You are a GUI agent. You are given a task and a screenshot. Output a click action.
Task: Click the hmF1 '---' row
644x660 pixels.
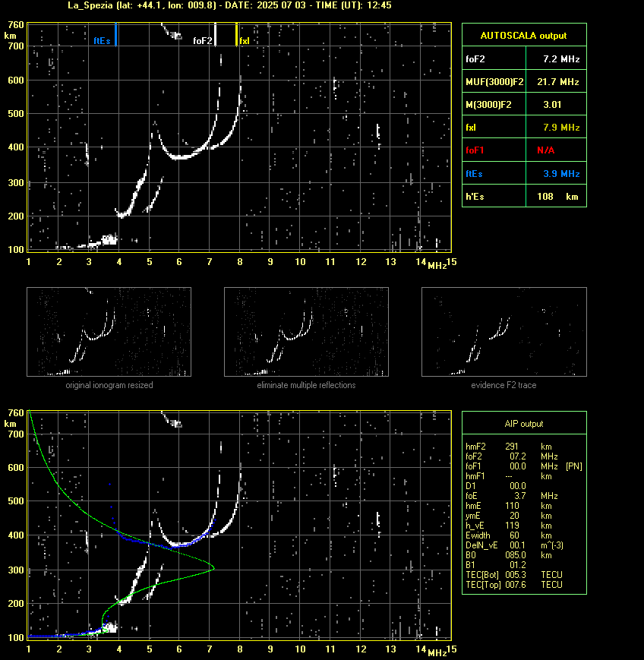tap(509, 476)
